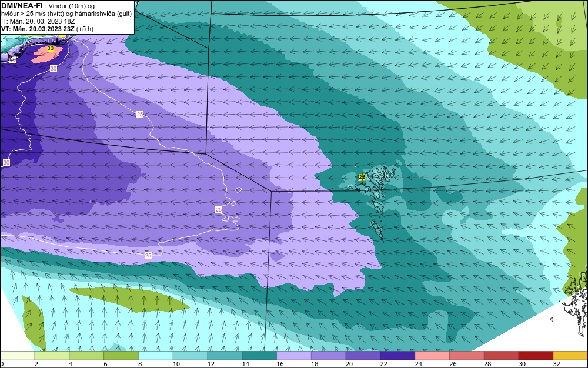This screenshot has height=368, width=588.
Task: Click the 12–14 m/s teal legend swatch
Action: [x=225, y=356]
